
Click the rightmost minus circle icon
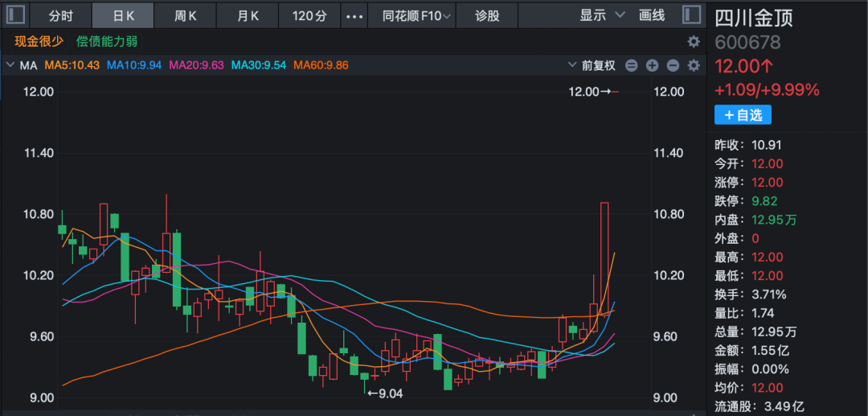click(673, 66)
